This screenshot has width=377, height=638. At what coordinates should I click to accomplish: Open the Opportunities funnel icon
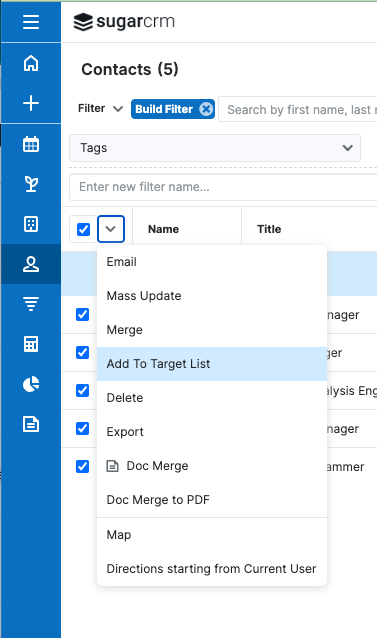[x=31, y=304]
